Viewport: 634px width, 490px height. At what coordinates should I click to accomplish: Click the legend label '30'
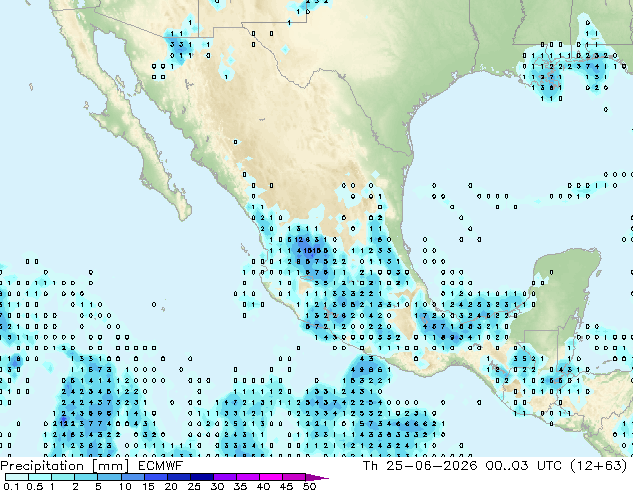point(217,486)
